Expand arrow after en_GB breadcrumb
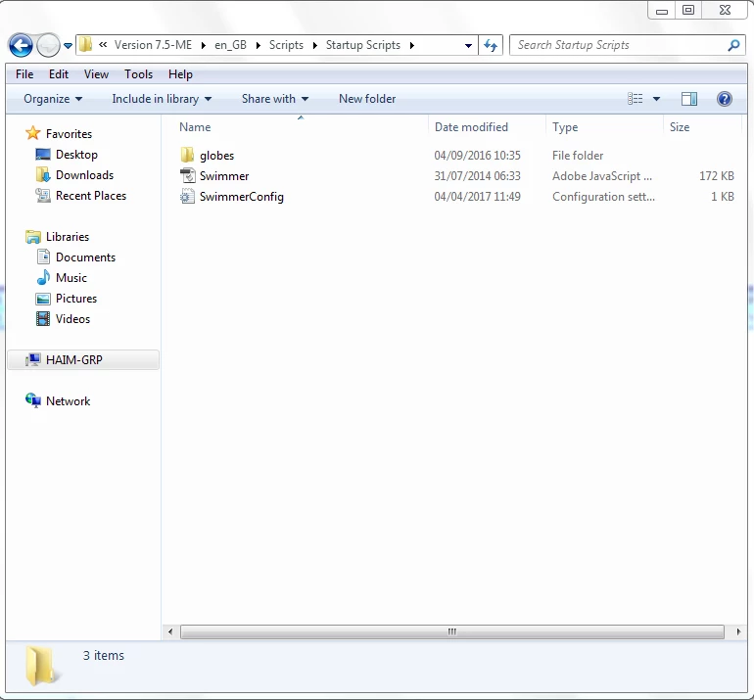This screenshot has width=754, height=700. 259,45
